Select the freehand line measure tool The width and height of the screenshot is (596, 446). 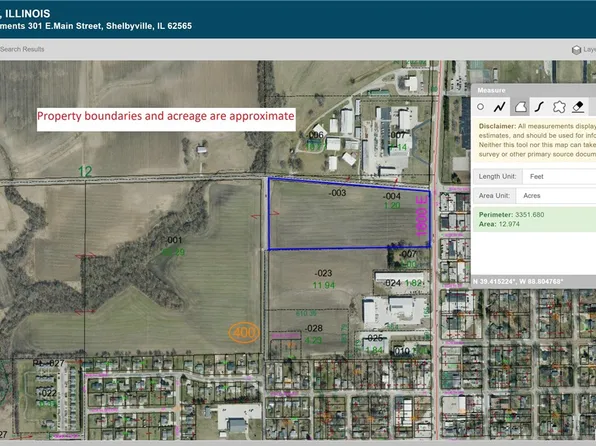[x=539, y=107]
